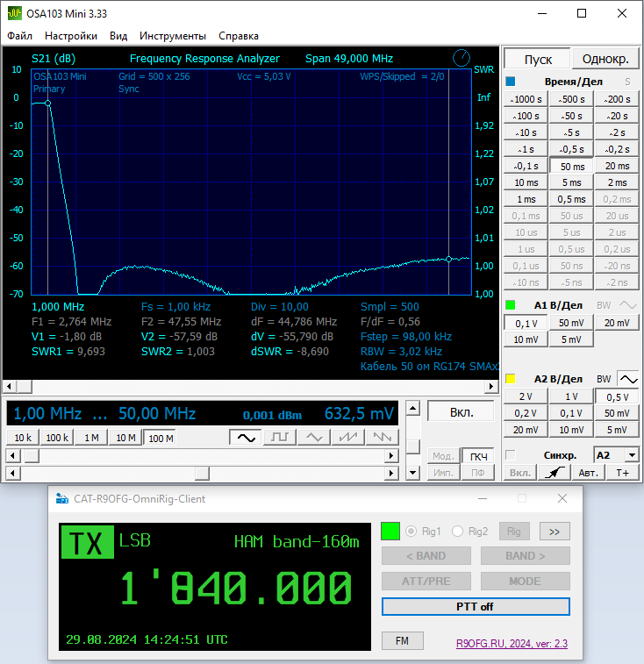
Task: Expand client window with >> button
Action: click(555, 532)
